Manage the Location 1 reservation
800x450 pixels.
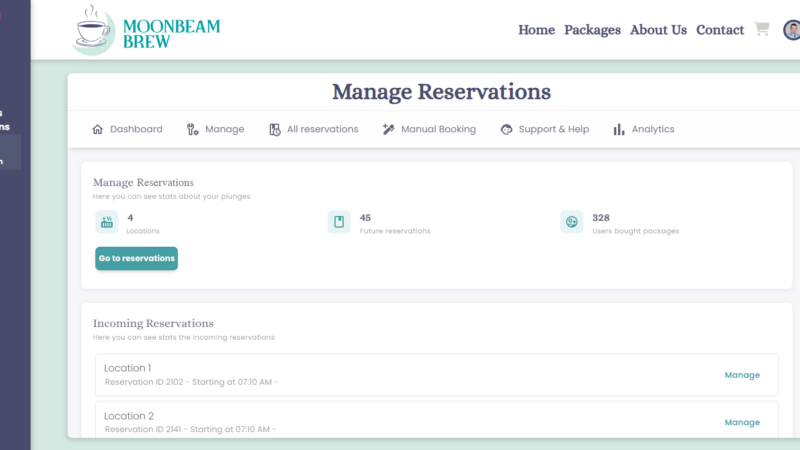742,375
